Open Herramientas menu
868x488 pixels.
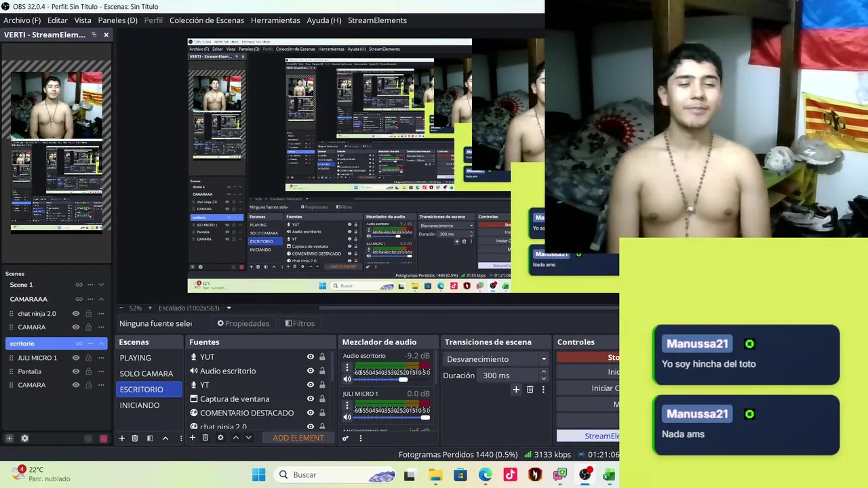(275, 20)
